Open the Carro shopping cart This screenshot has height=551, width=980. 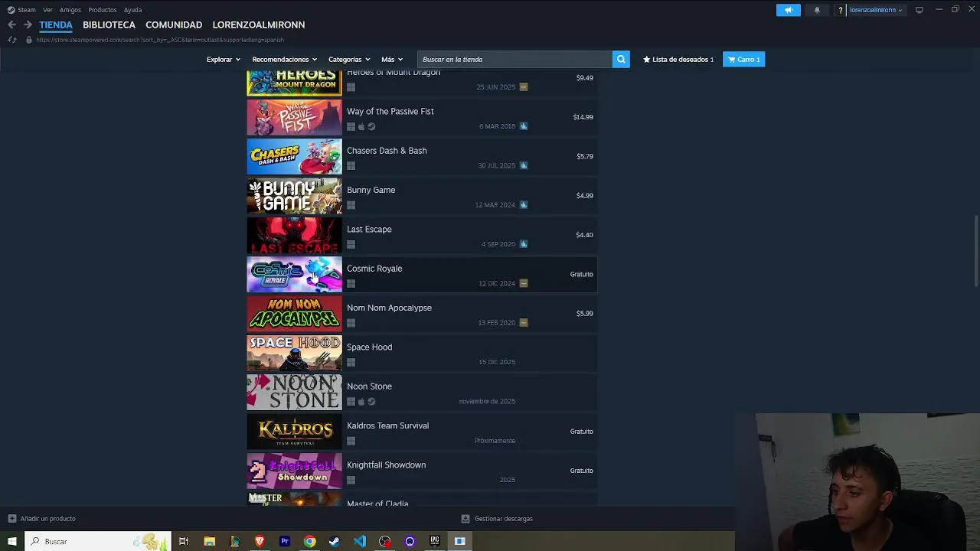click(743, 59)
